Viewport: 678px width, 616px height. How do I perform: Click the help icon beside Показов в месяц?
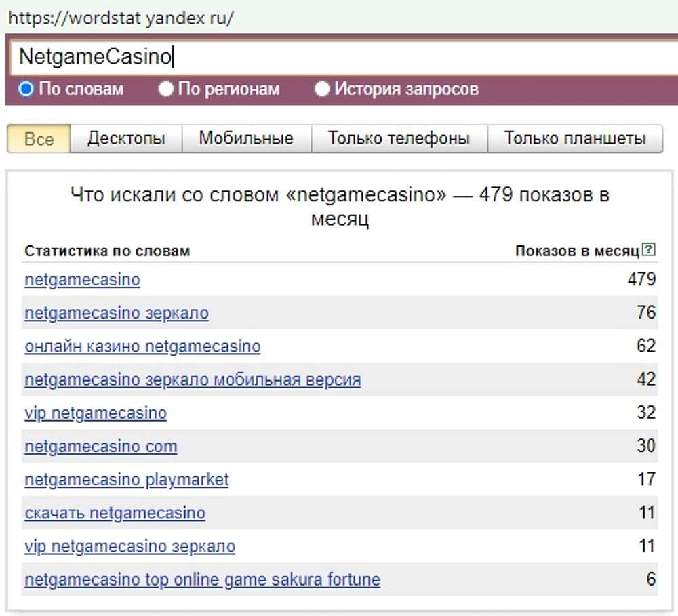(649, 250)
